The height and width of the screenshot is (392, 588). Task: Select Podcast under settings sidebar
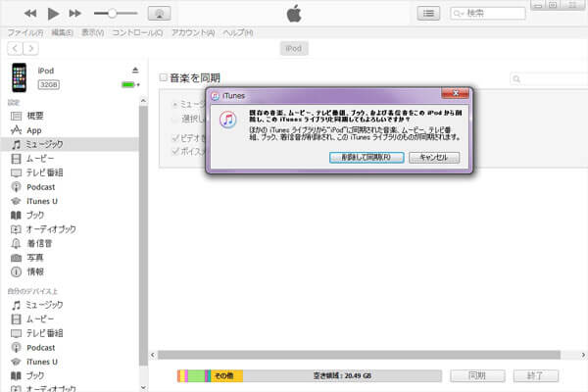[x=70, y=187]
